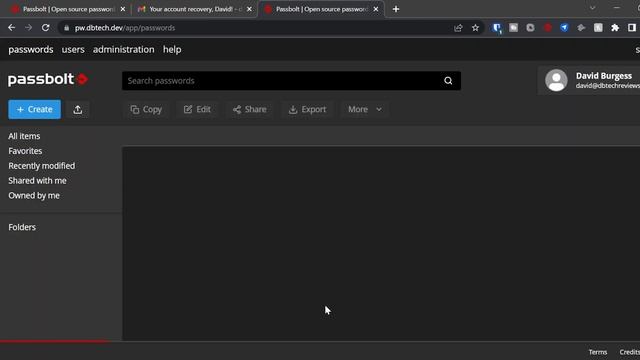
Task: Open the Credits link
Action: (x=629, y=352)
